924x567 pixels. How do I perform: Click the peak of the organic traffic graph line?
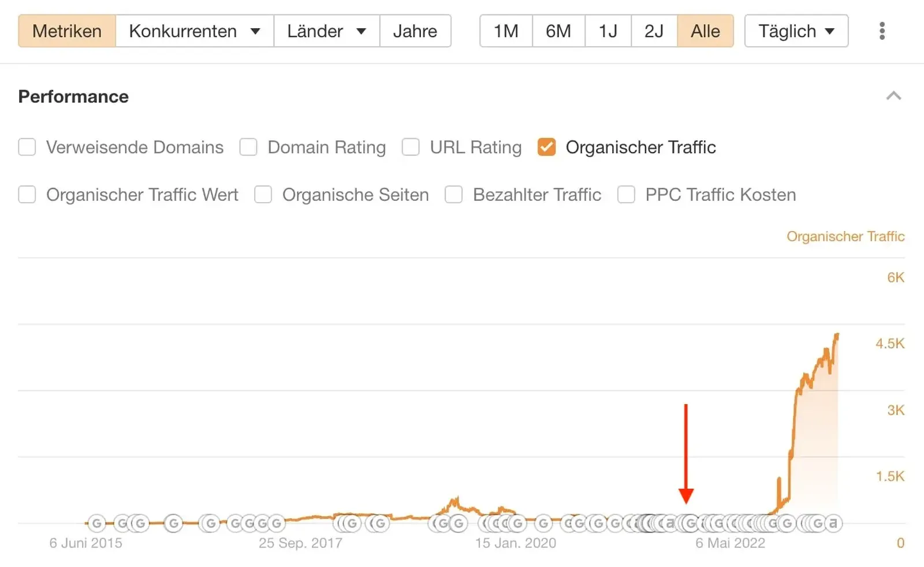point(837,335)
